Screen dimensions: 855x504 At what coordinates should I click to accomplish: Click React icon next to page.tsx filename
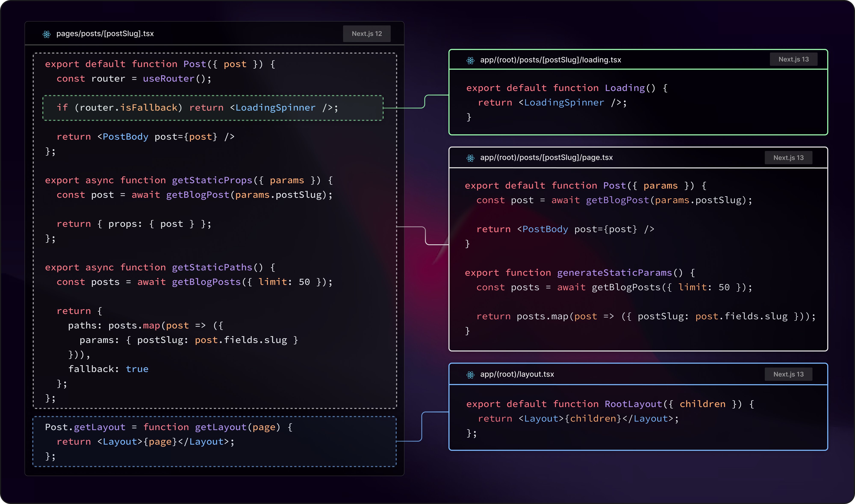pyautogui.click(x=470, y=158)
